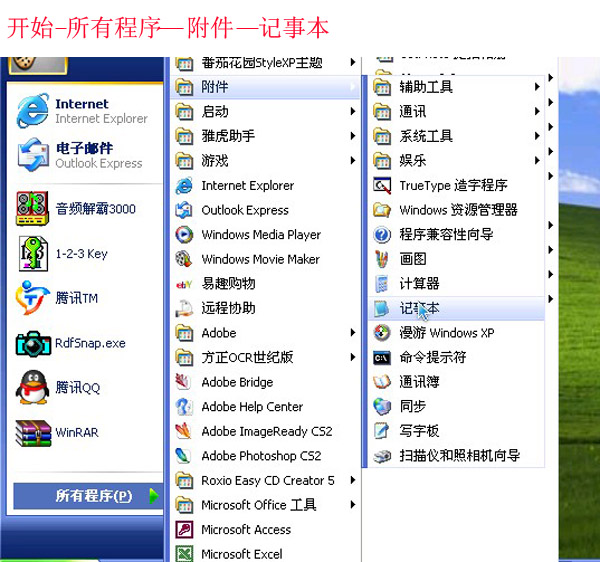Screen dimensions: 600x562
Task: Expand the 娱乐 submenu arrow
Action: click(537, 160)
